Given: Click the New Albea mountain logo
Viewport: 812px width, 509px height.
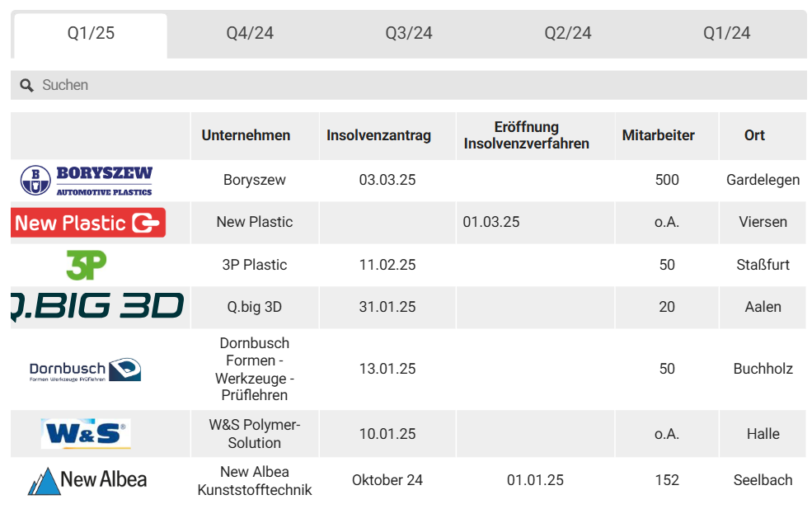Looking at the screenshot, I should click(87, 480).
